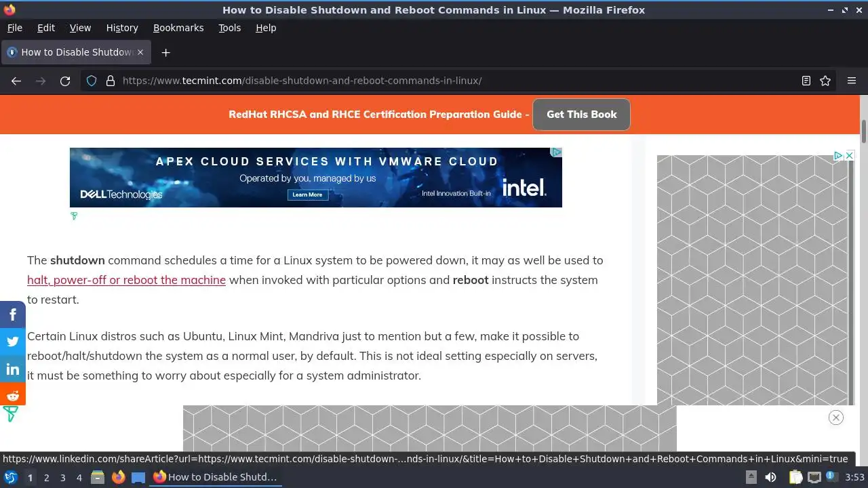Open the Lubuntu start menu
The image size is (868, 488).
(10, 477)
